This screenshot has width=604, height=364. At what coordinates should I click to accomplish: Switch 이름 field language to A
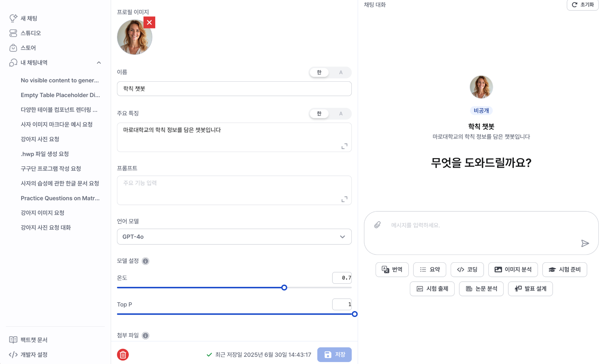click(341, 73)
